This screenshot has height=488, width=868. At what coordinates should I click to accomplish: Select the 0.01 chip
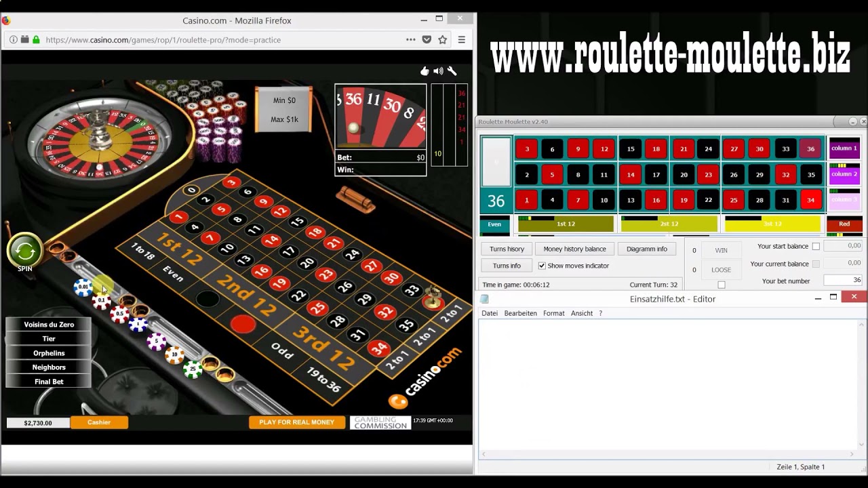tap(82, 287)
